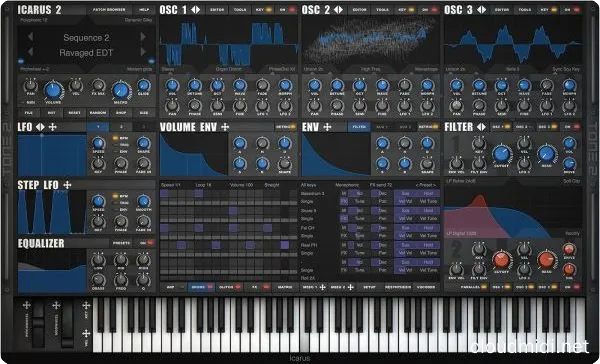This screenshot has height=364, width=600.
Task: Load the previous patch before Ravaged EDT
Action: (30, 52)
